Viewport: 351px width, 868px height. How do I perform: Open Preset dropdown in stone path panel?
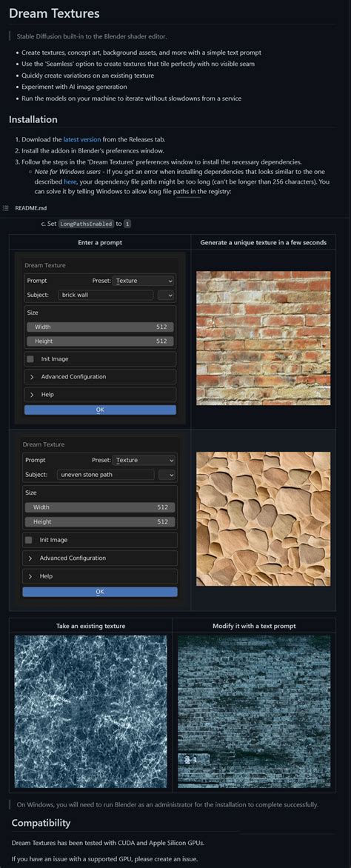[144, 460]
